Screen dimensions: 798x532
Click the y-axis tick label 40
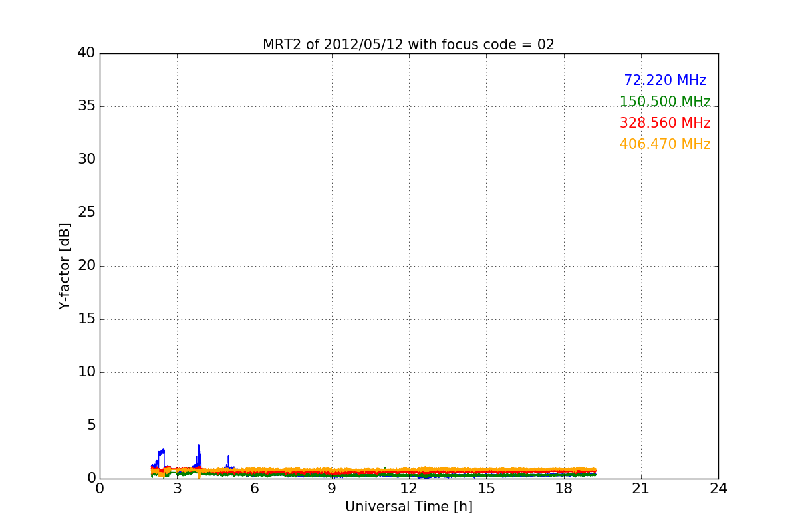[x=86, y=53]
